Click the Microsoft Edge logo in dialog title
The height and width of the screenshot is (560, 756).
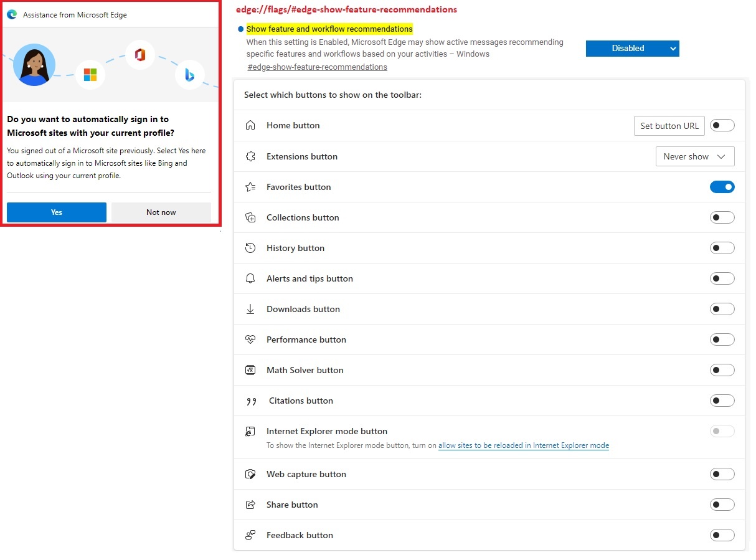tap(12, 14)
